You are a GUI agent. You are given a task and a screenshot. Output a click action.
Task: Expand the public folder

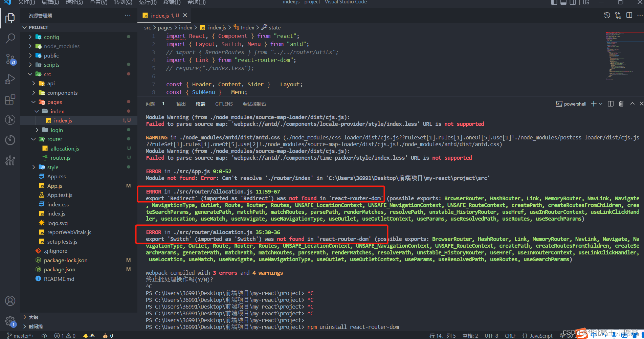coord(79,55)
